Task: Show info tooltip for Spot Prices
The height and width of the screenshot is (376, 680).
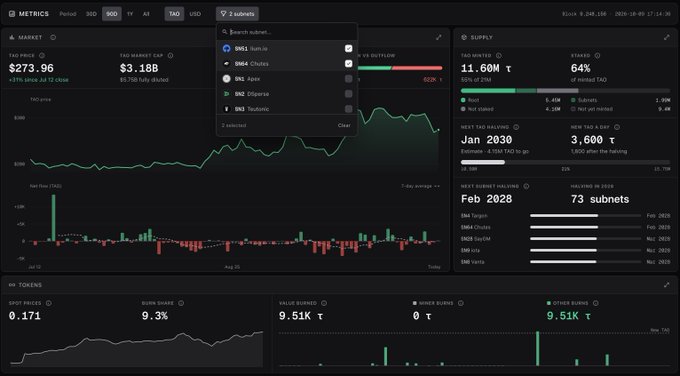Action: (49, 303)
